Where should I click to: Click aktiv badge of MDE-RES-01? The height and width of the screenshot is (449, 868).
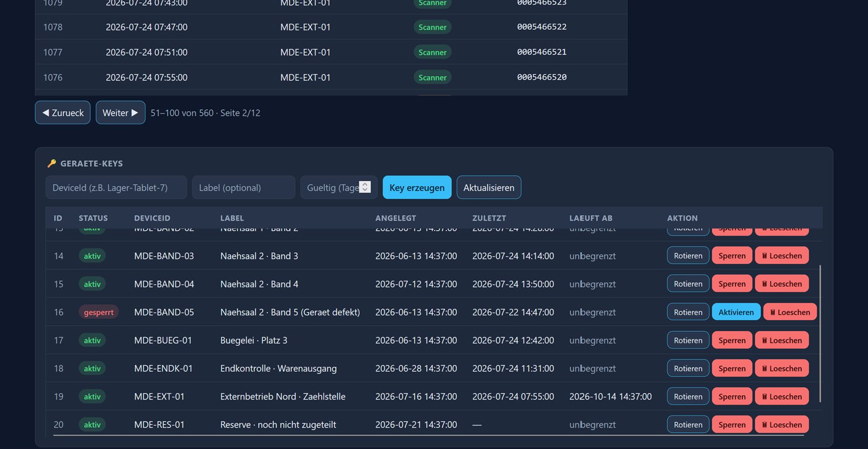92,425
